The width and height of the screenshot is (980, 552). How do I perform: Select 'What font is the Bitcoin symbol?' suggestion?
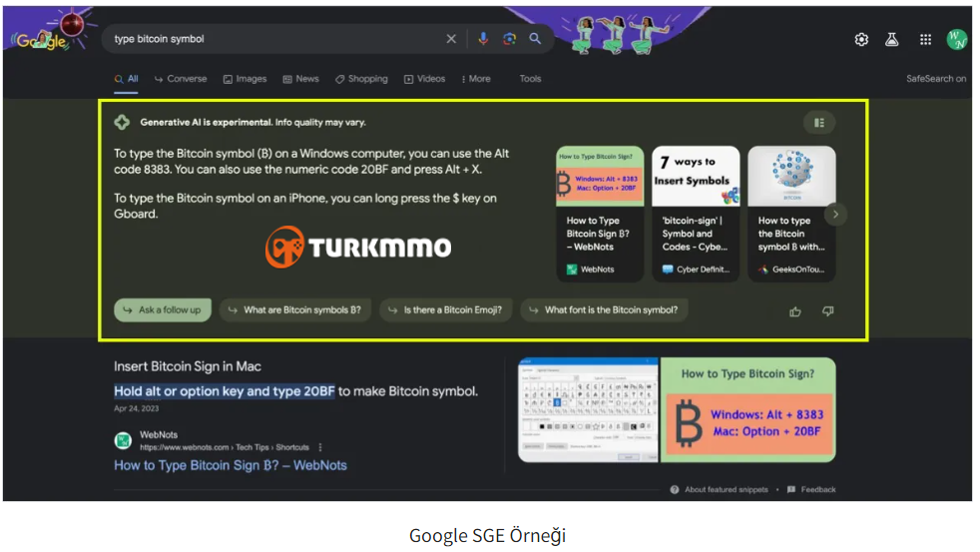coord(604,310)
